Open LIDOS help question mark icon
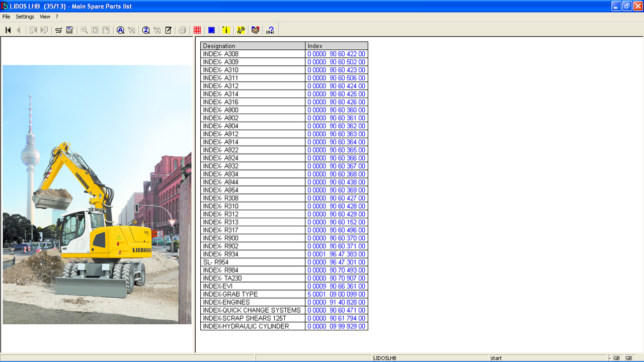 point(270,30)
